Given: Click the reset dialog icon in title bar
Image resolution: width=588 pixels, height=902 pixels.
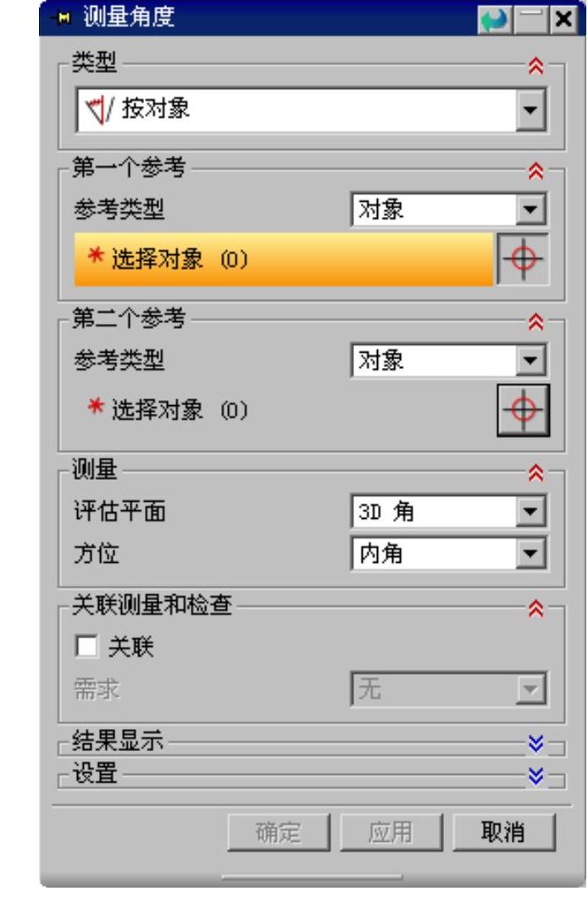Looking at the screenshot, I should point(494,19).
